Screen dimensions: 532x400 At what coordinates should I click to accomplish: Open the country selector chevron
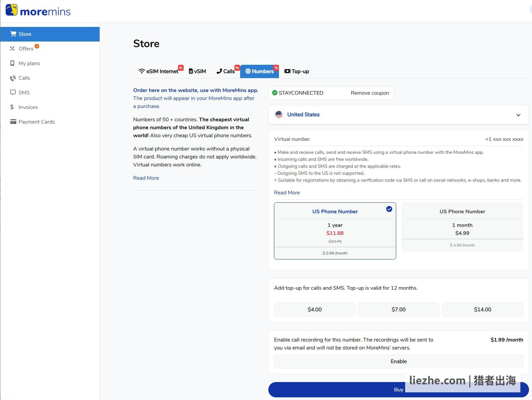point(518,115)
